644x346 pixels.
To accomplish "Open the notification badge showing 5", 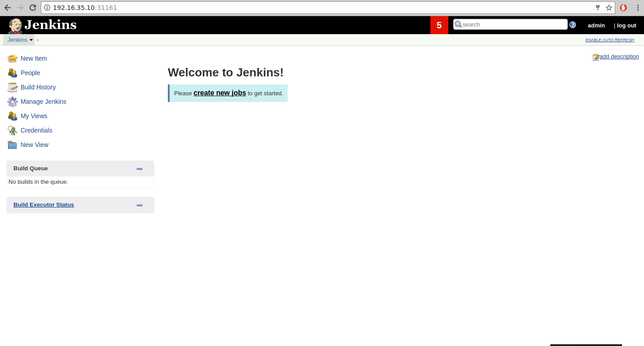I will (x=439, y=25).
